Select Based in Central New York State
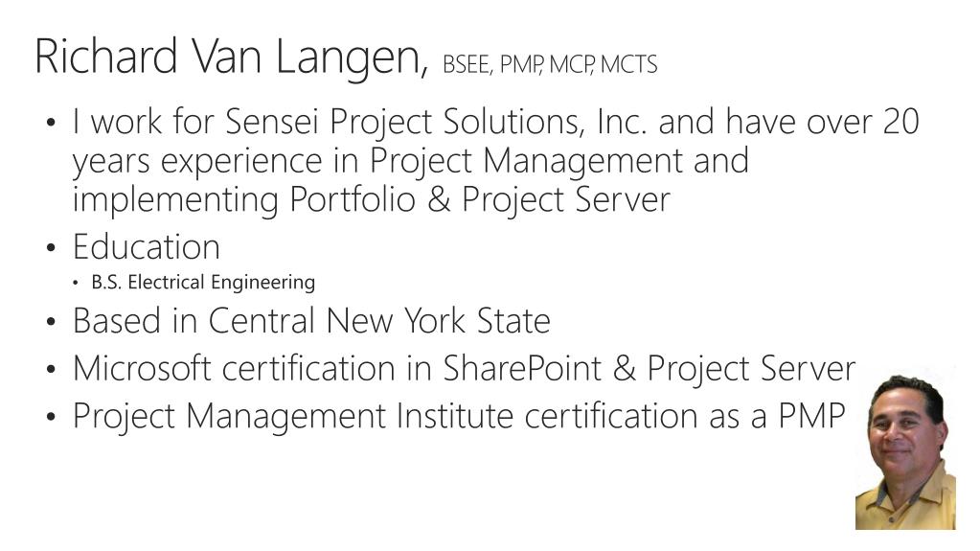The image size is (980, 551). click(x=311, y=321)
